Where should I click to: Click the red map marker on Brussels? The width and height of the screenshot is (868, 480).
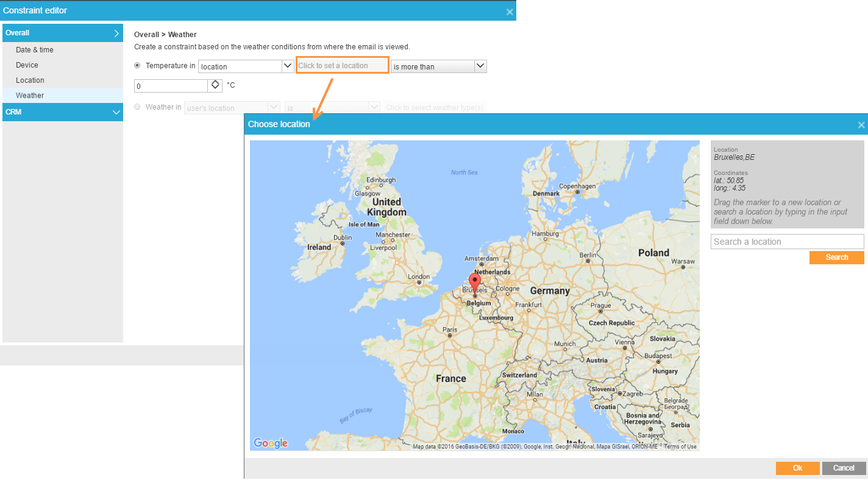tap(475, 283)
